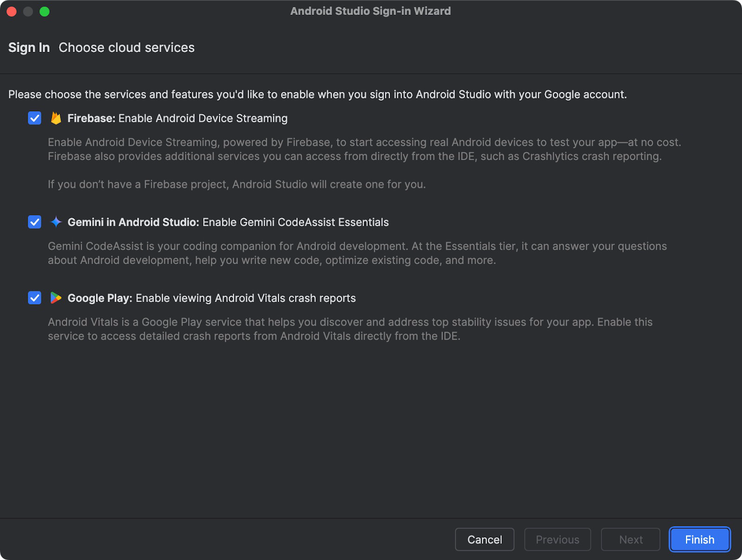Click the Cancel button
The width and height of the screenshot is (742, 560).
(x=485, y=540)
